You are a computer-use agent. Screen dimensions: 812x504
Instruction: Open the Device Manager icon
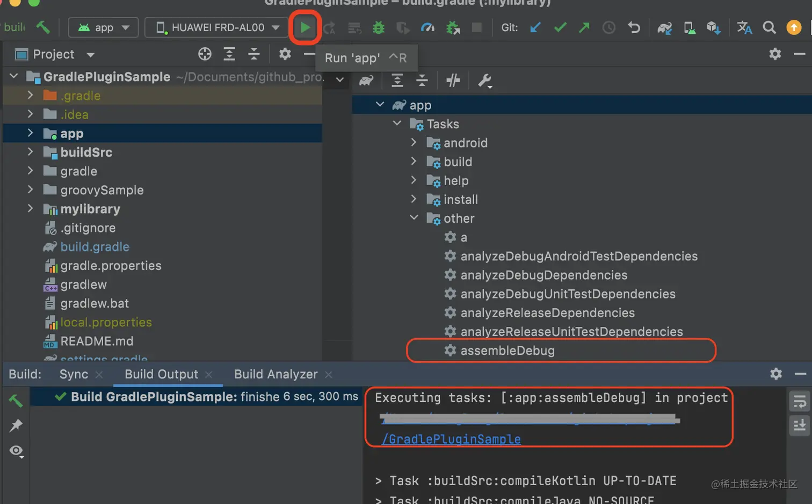(x=690, y=27)
